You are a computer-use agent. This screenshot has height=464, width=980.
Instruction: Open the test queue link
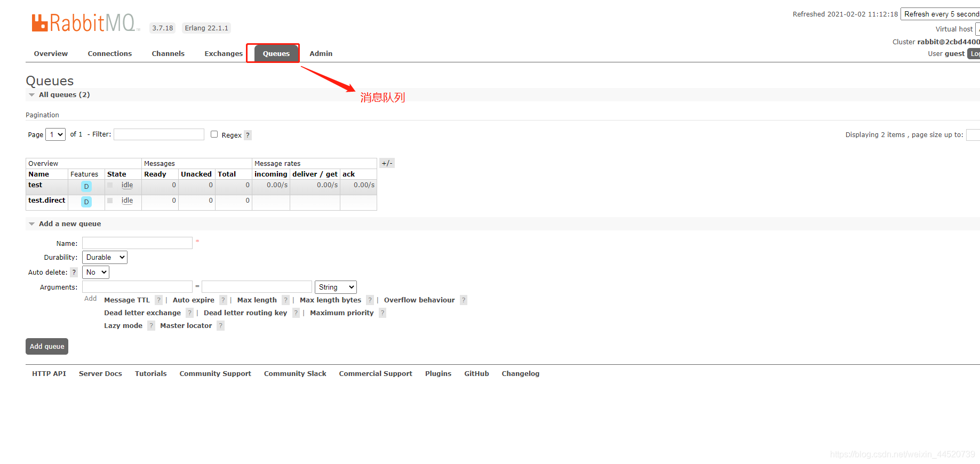[x=35, y=185]
